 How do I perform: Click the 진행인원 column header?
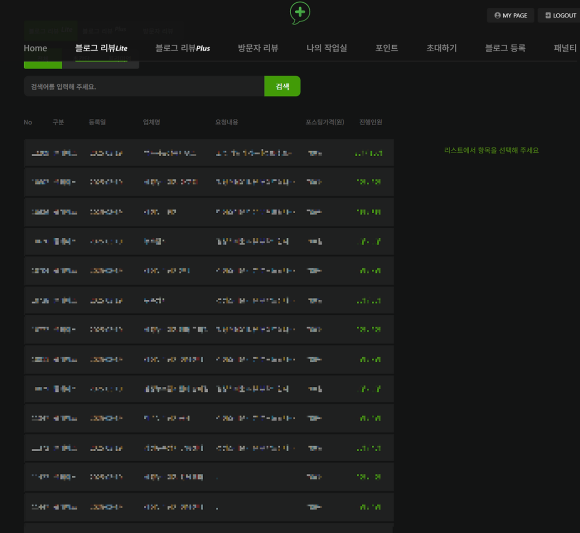(x=371, y=122)
